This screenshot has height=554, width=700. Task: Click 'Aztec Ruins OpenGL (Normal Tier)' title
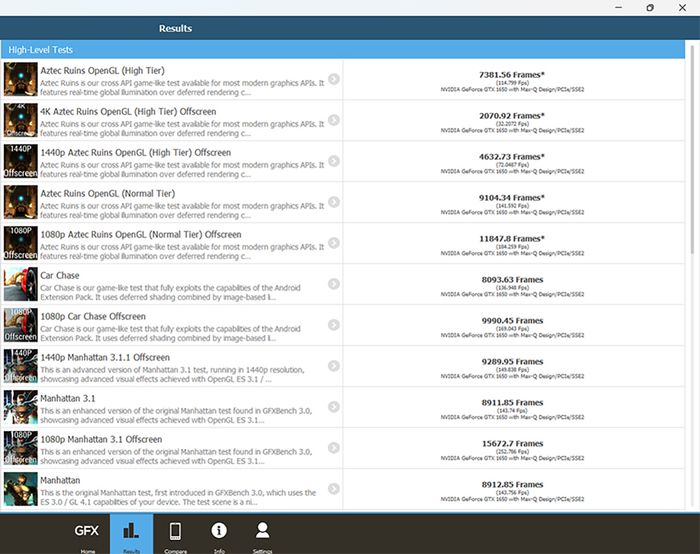[x=108, y=194]
